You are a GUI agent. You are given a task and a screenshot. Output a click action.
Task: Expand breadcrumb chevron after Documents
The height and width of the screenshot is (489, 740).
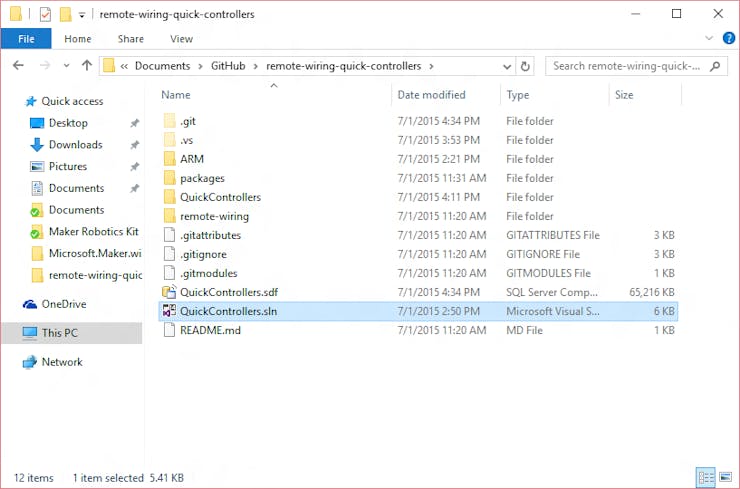click(x=201, y=66)
